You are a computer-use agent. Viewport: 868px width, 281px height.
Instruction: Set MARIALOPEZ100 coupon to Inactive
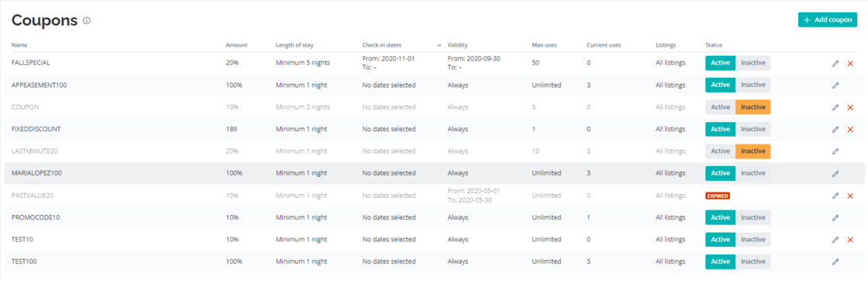[x=753, y=173]
